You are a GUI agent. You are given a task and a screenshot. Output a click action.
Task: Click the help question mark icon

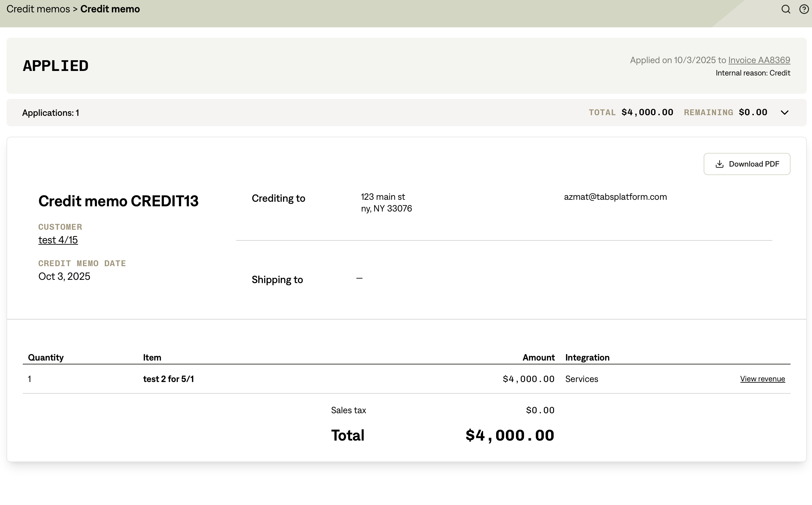pos(804,9)
